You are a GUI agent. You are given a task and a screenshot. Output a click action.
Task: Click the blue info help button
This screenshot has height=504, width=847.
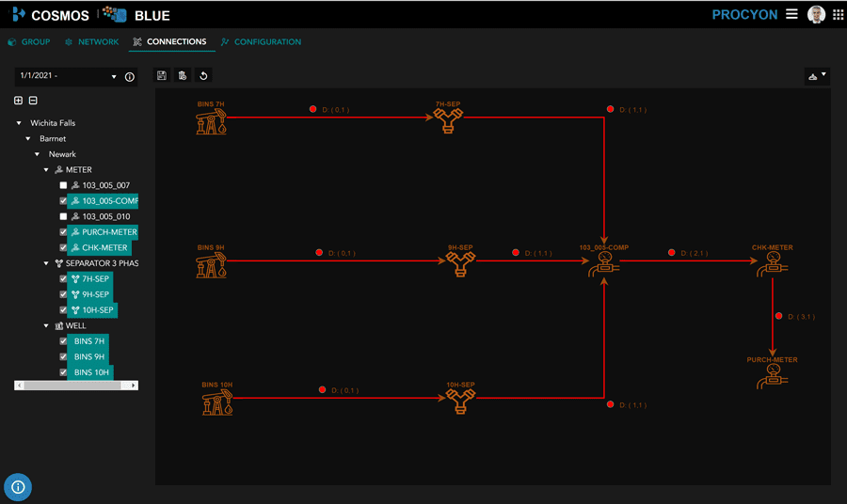pyautogui.click(x=18, y=487)
